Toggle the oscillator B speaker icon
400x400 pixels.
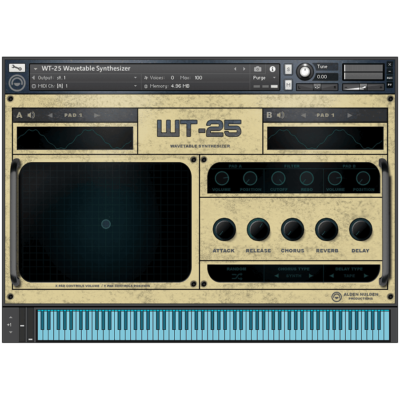pos(281,115)
